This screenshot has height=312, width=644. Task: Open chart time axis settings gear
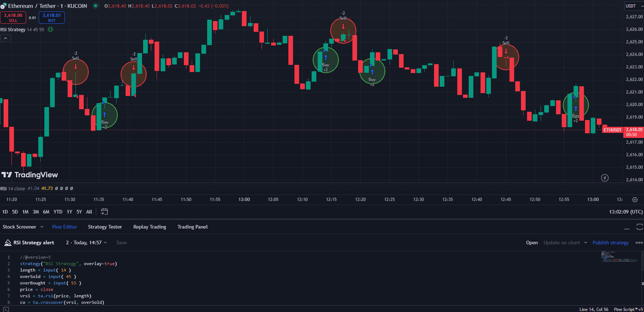(x=635, y=200)
